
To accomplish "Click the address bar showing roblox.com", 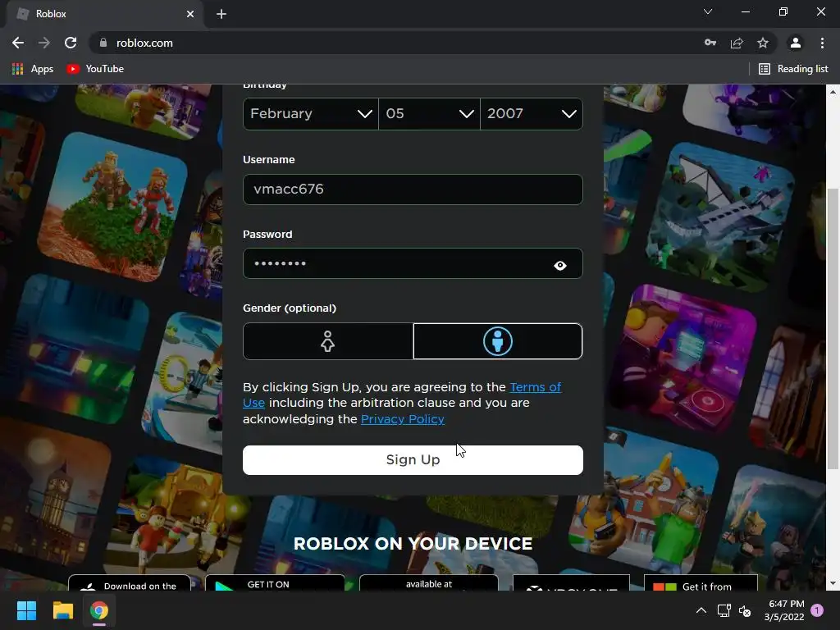I will 396,43.
